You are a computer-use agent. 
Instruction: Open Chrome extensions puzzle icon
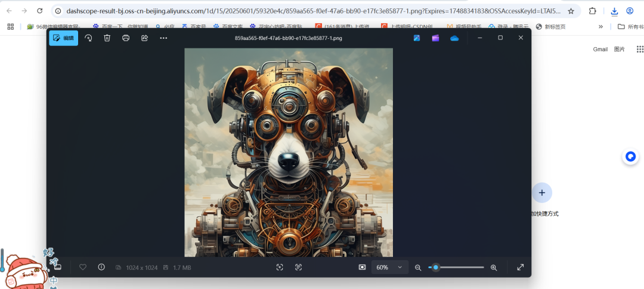592,11
